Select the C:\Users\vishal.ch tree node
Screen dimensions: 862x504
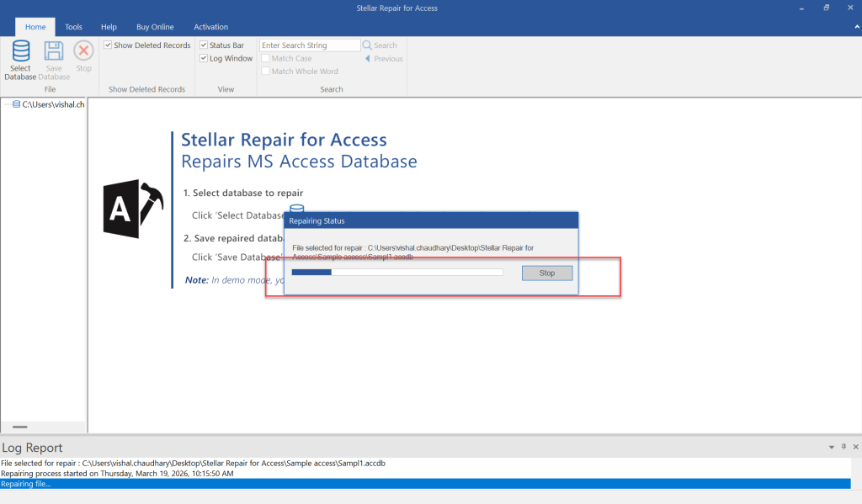[x=53, y=105]
